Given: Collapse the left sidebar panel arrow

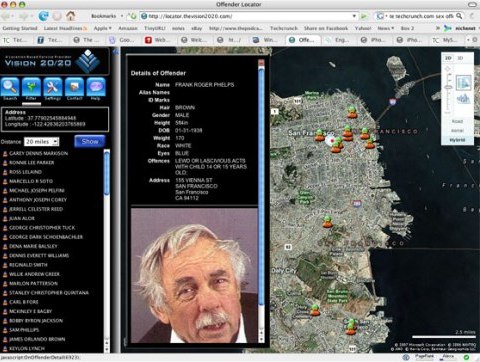Looking at the screenshot, I should (x=116, y=52).
